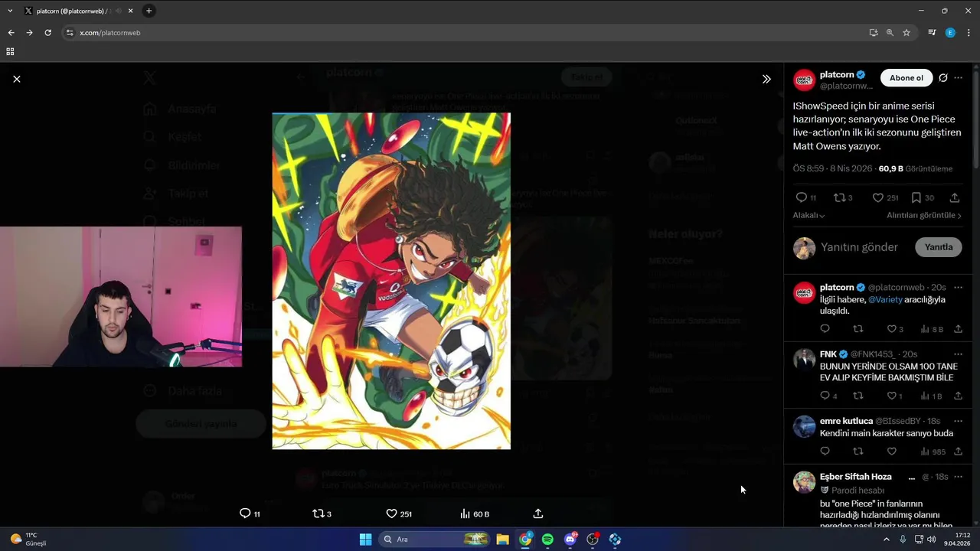Open the Chrome three-dot menu
980x551 pixels.
click(x=969, y=33)
